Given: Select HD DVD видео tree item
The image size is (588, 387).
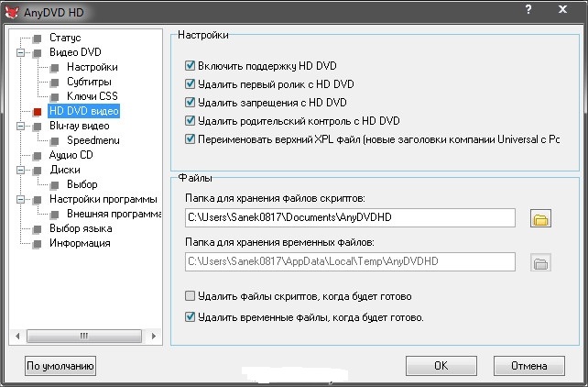Looking at the screenshot, I should pos(84,111).
